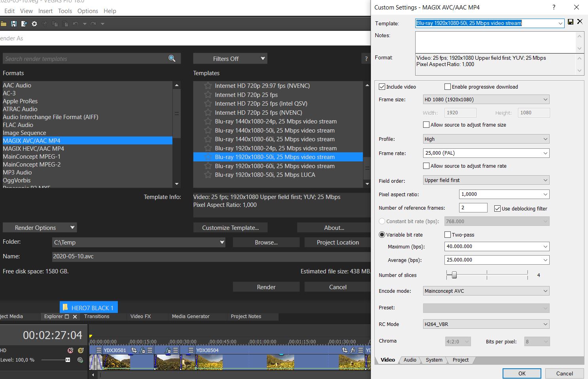Click Project Location button

338,242
